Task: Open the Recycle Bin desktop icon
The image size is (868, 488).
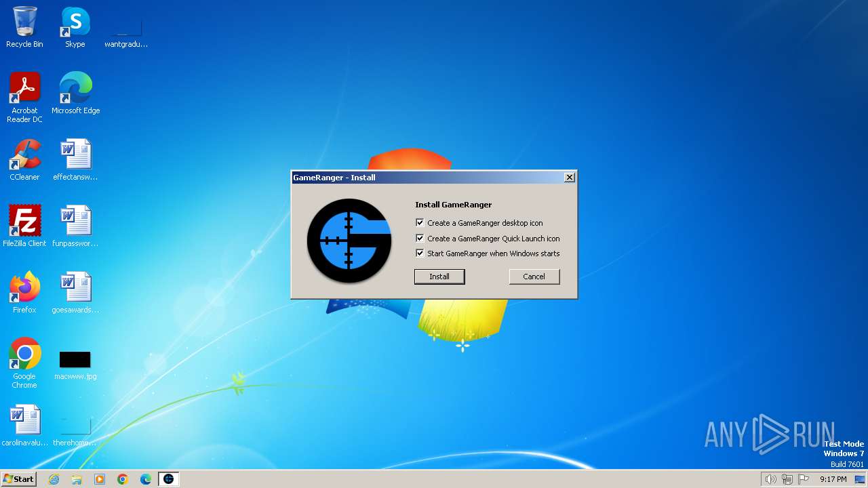Action: tap(24, 27)
